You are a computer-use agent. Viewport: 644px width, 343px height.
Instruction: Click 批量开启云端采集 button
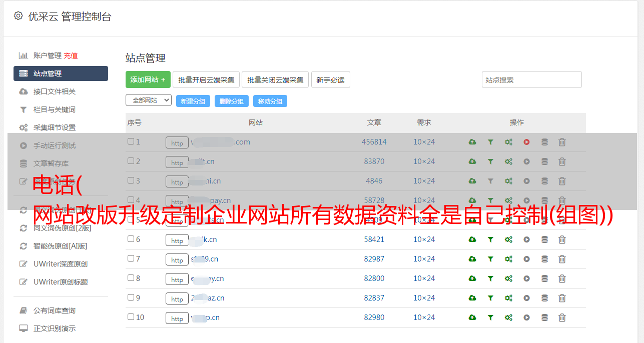click(x=206, y=79)
